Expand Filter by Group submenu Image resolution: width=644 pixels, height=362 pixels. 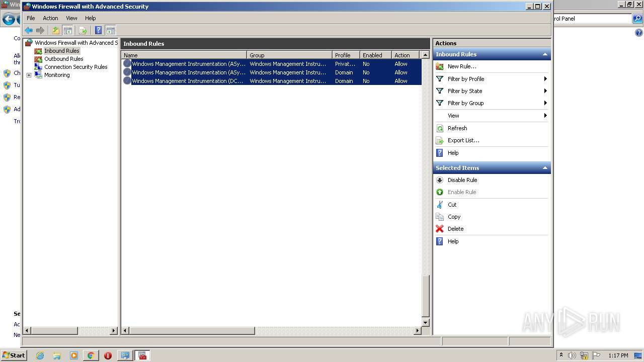[x=492, y=103]
